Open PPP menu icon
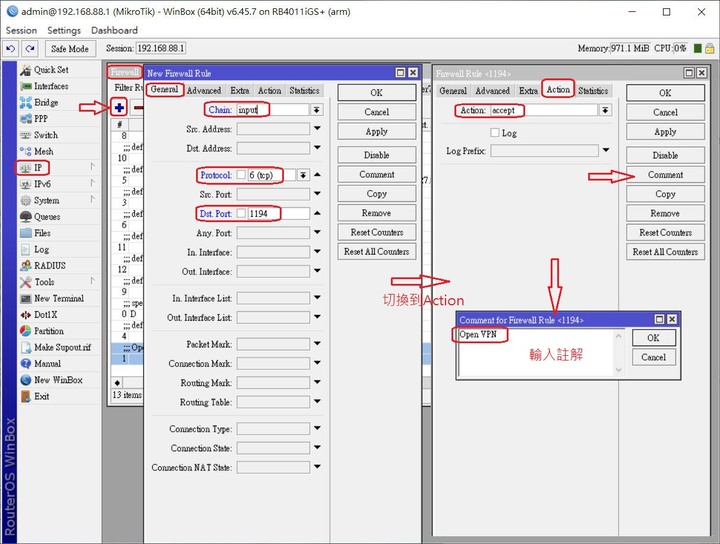Viewport: 720px width, 544px height. [x=25, y=119]
